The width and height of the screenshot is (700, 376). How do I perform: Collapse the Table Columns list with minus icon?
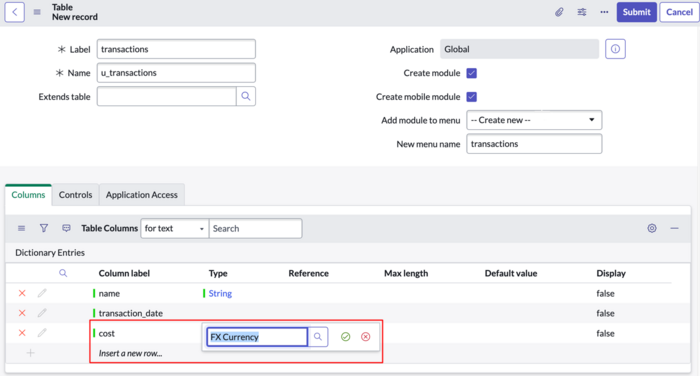(674, 228)
